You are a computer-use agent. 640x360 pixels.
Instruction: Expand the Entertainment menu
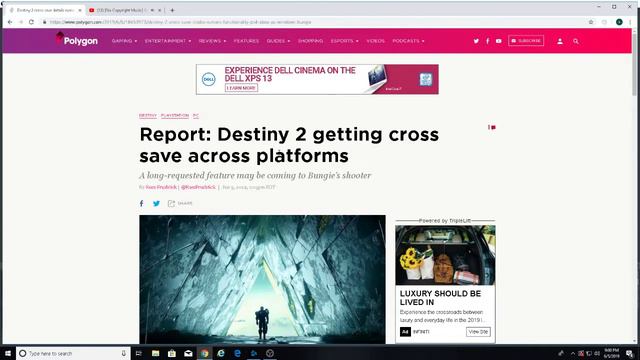[168, 41]
